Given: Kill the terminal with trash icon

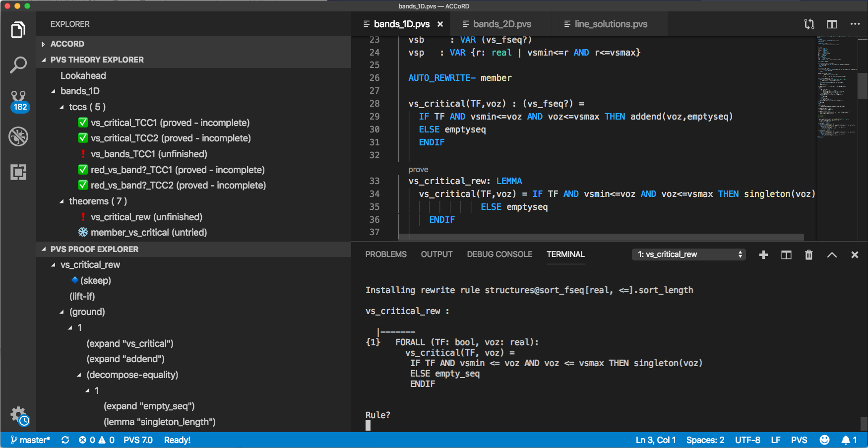Looking at the screenshot, I should coord(808,255).
